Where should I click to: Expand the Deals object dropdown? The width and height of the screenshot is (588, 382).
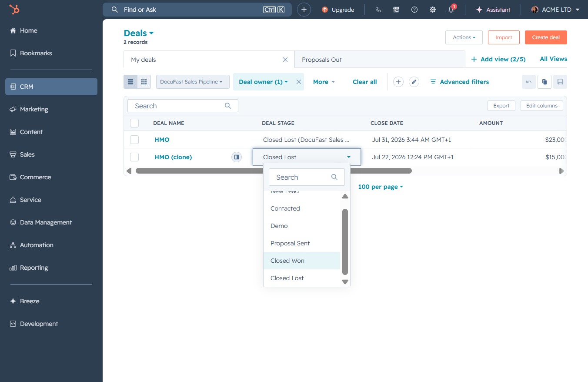tap(139, 33)
